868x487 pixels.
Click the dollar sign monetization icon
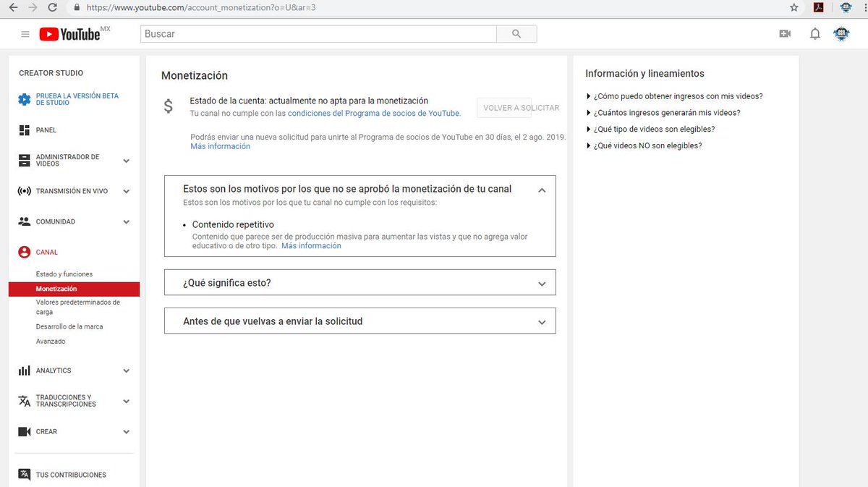click(x=169, y=106)
